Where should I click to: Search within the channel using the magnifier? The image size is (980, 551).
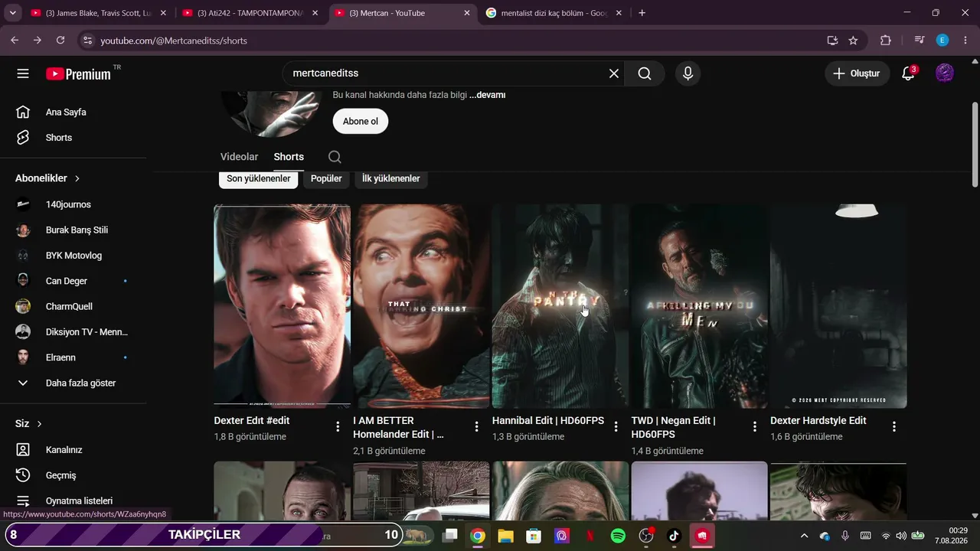[x=335, y=157]
